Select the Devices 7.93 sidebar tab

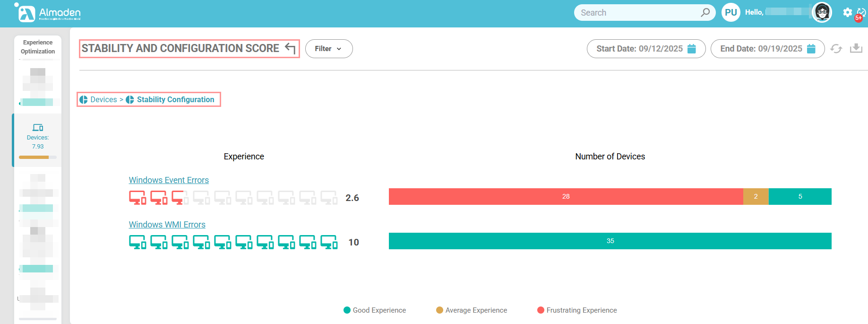38,140
